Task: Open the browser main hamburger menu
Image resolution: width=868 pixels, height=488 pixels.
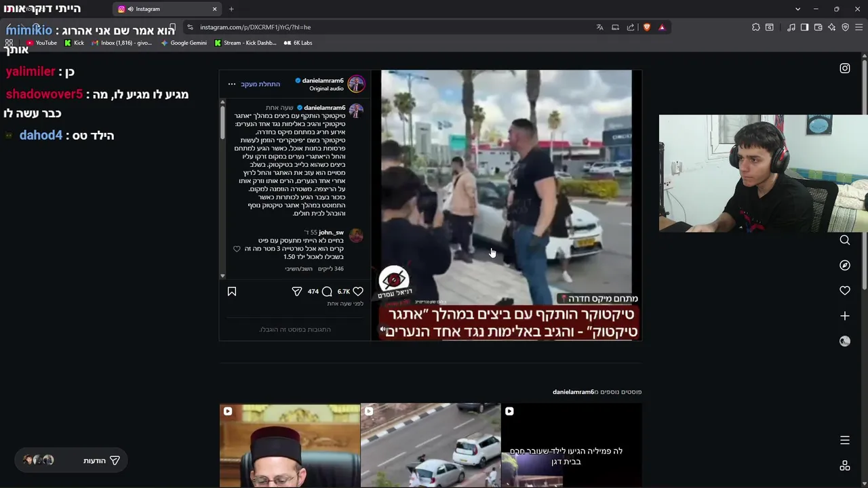Action: pos(859,27)
